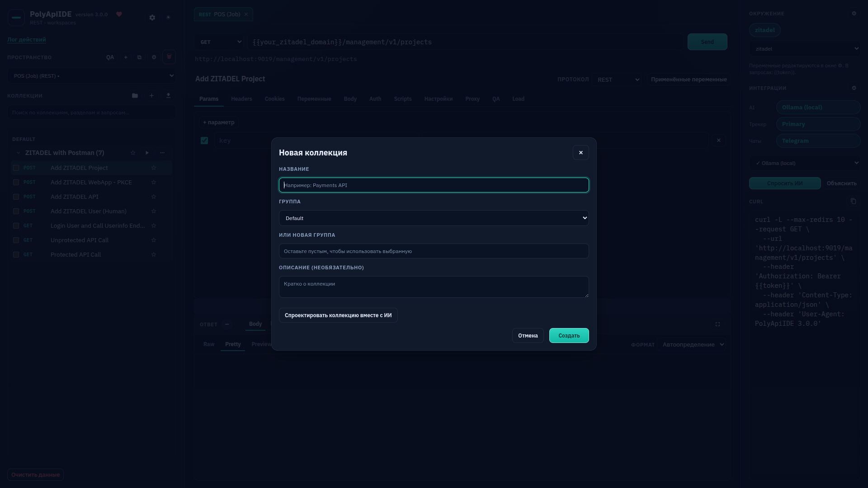The image size is (868, 488).
Task: Click the folder icon in the Коллекции header
Action: click(x=135, y=96)
